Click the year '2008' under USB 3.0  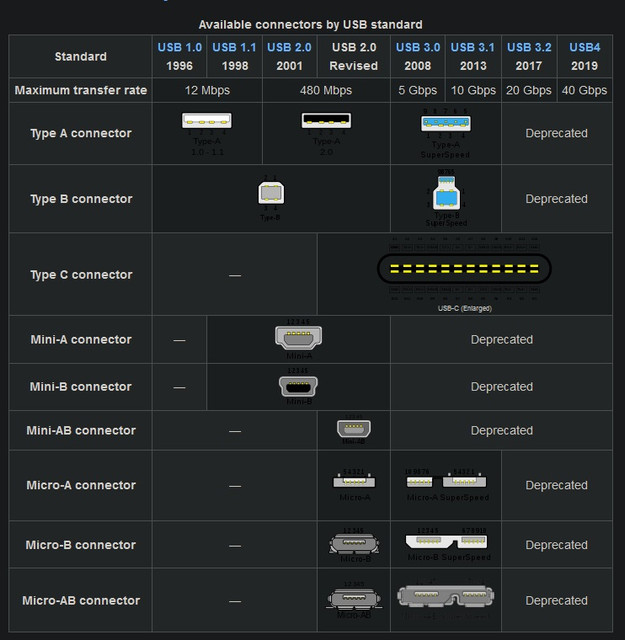pyautogui.click(x=418, y=66)
